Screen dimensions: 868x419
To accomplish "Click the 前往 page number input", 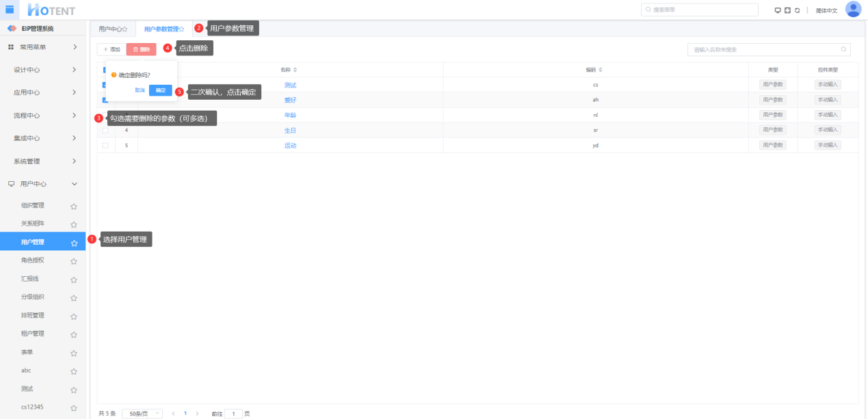I will tap(233, 414).
